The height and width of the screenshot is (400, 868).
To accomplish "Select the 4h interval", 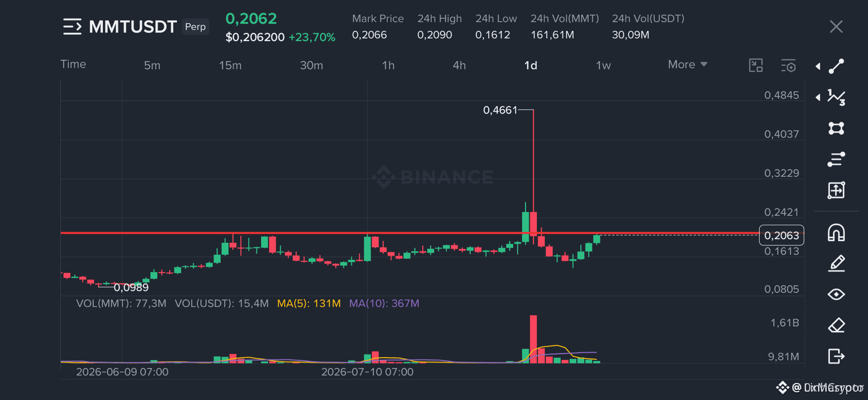I will pos(459,65).
